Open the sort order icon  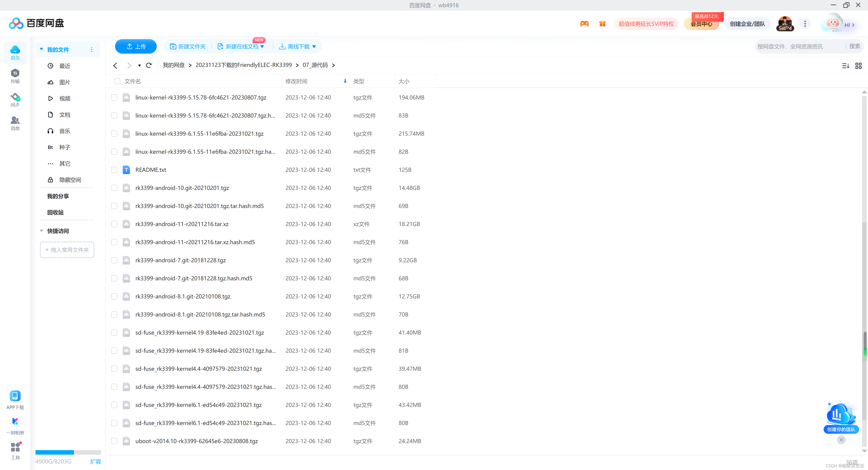click(x=845, y=66)
